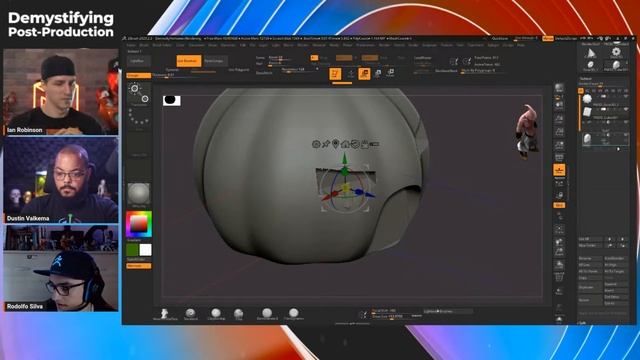Toggle the Live Boolean button

[189, 61]
